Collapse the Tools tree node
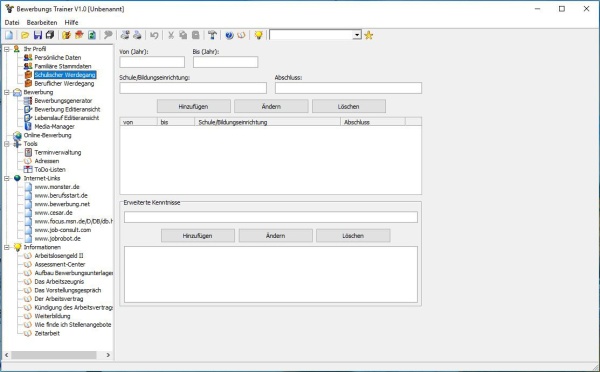The width and height of the screenshot is (600, 372). click(7, 144)
